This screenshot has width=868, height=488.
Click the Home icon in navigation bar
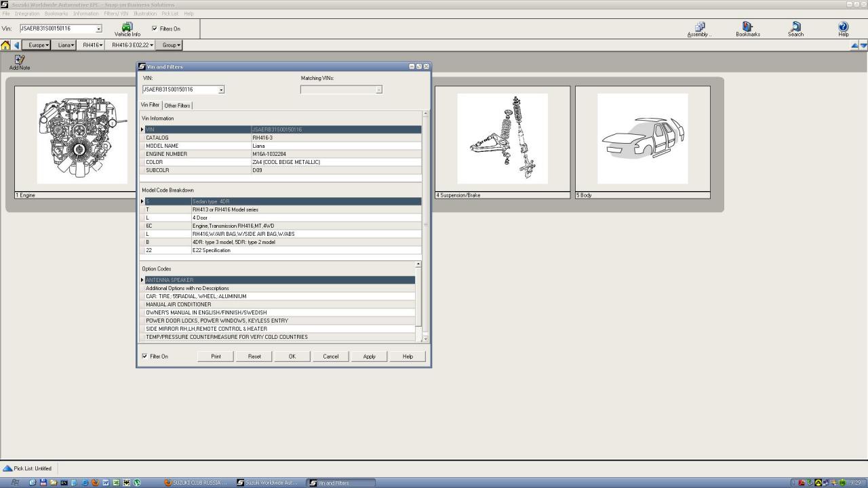[x=6, y=45]
